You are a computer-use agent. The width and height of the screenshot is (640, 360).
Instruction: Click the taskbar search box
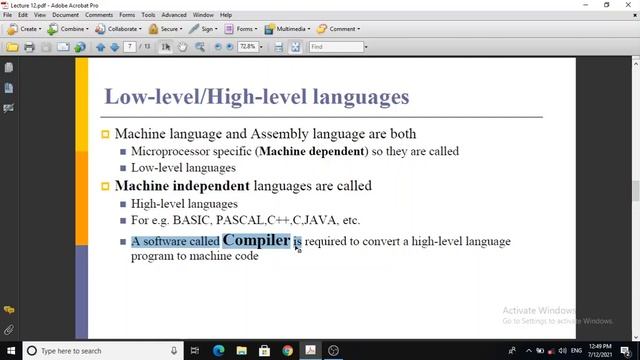click(x=103, y=351)
